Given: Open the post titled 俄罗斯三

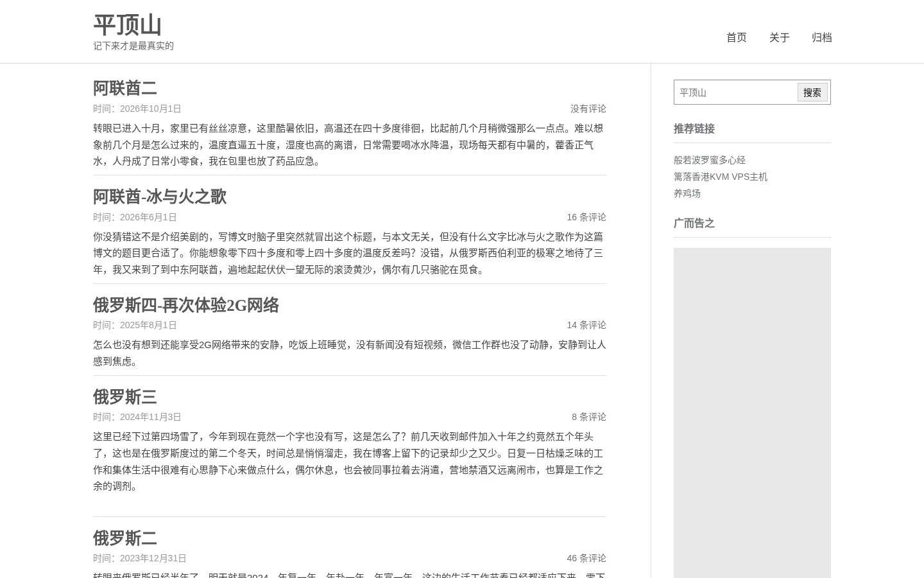Looking at the screenshot, I should (125, 397).
